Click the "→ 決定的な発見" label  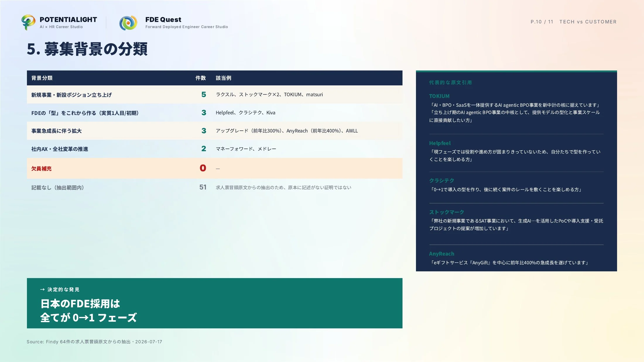(x=60, y=289)
